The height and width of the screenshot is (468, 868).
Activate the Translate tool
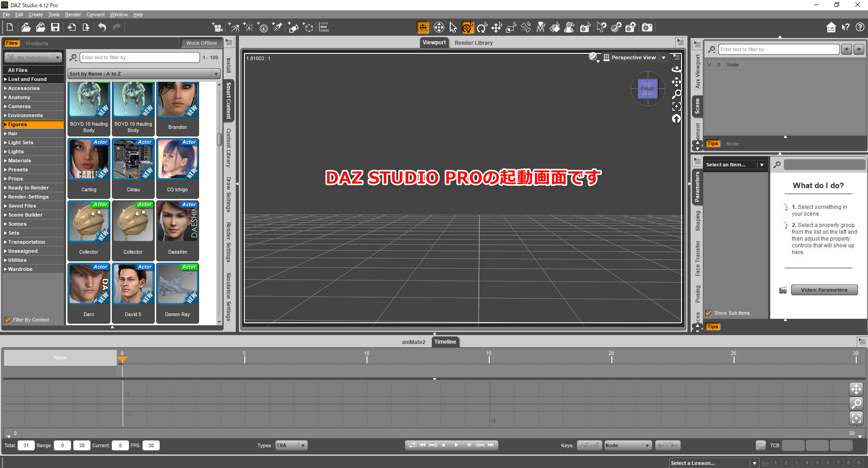(x=496, y=27)
